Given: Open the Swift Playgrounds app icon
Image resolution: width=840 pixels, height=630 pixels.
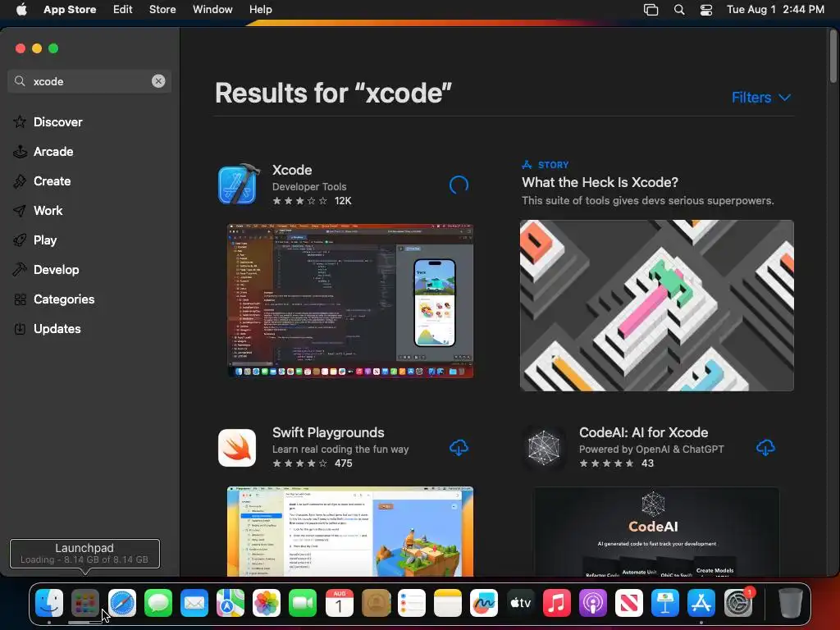Looking at the screenshot, I should 237,447.
